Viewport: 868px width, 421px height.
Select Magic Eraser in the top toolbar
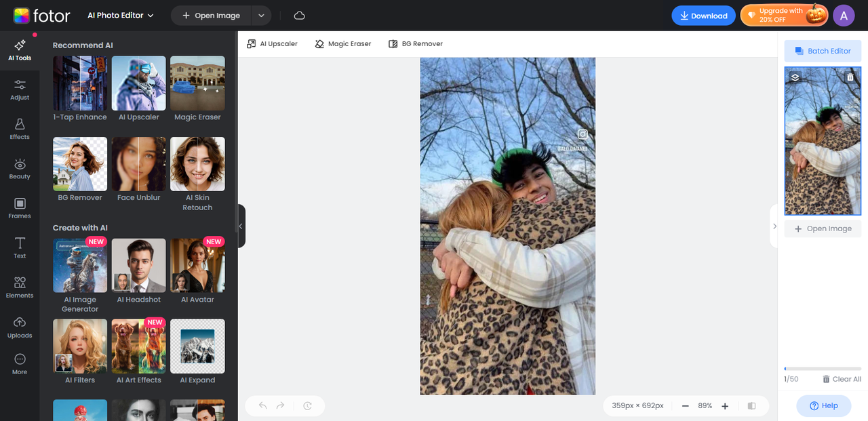click(343, 43)
